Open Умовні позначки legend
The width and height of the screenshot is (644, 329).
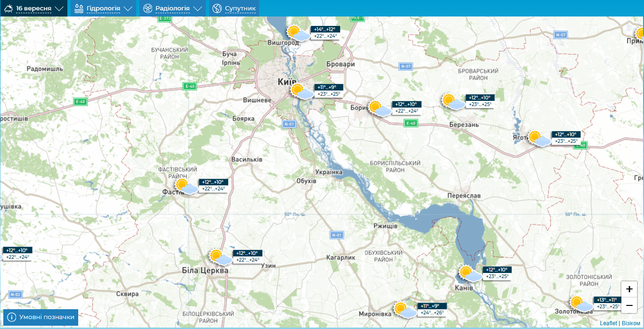[41, 317]
